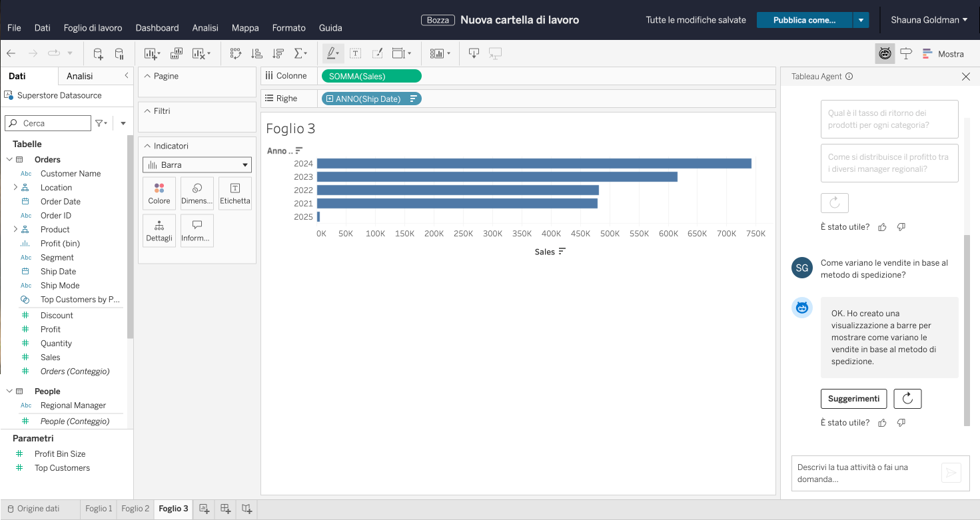Click the Pubblica come... button
980x520 pixels.
coord(804,21)
